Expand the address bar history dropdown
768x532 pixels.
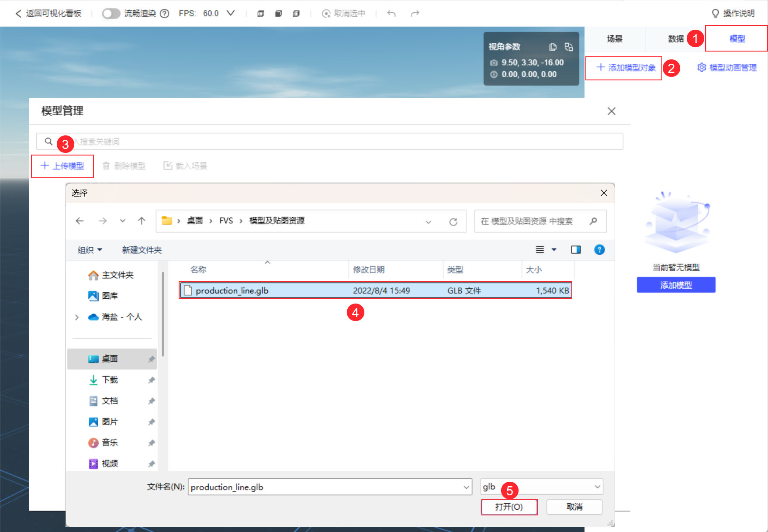429,222
